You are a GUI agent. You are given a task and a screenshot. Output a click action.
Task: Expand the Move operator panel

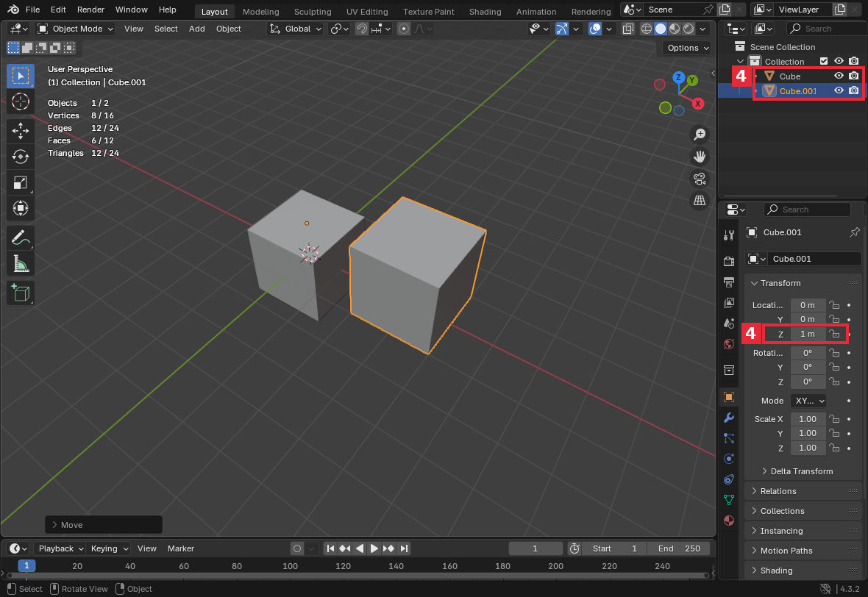point(104,525)
